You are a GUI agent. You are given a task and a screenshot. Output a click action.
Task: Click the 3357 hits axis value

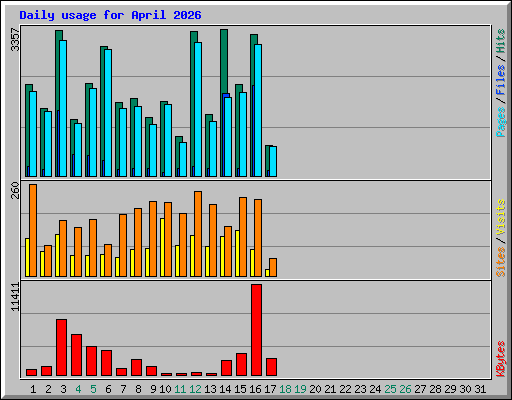click(x=15, y=40)
